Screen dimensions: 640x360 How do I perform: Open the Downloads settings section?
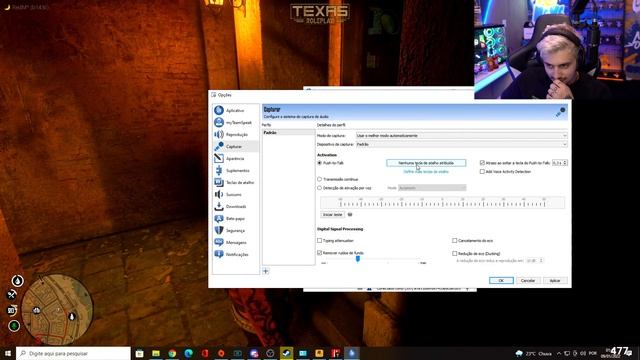(x=236, y=207)
